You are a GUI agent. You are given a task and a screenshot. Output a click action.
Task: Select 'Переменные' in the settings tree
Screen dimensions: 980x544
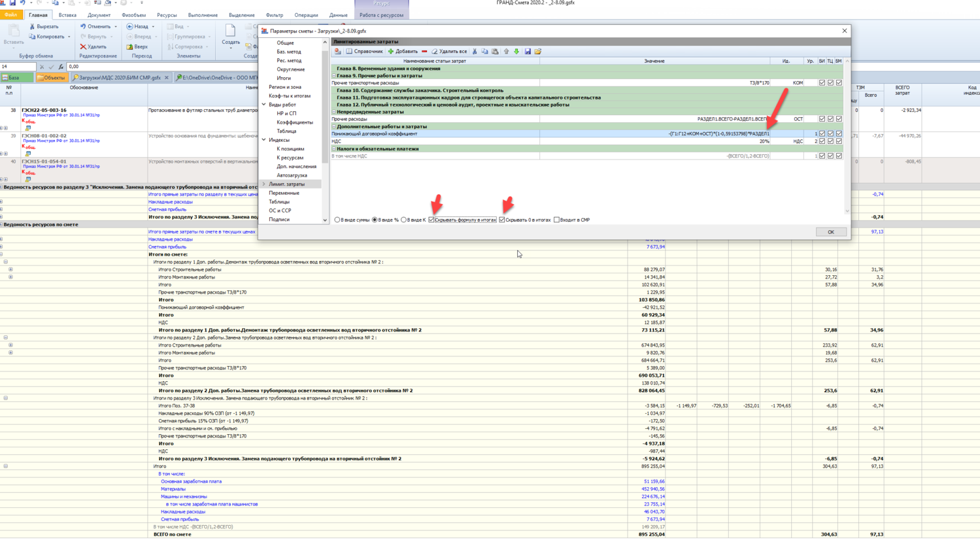tap(284, 193)
